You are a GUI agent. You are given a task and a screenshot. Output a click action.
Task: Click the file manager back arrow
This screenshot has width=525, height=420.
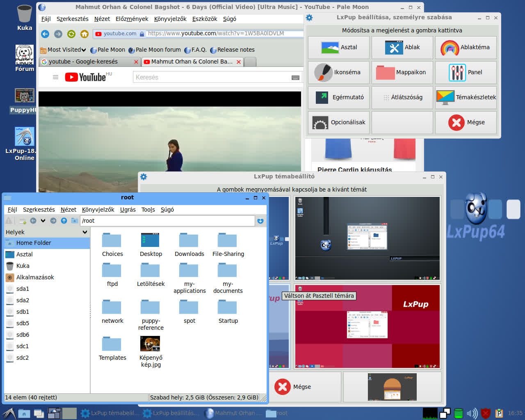pyautogui.click(x=33, y=221)
